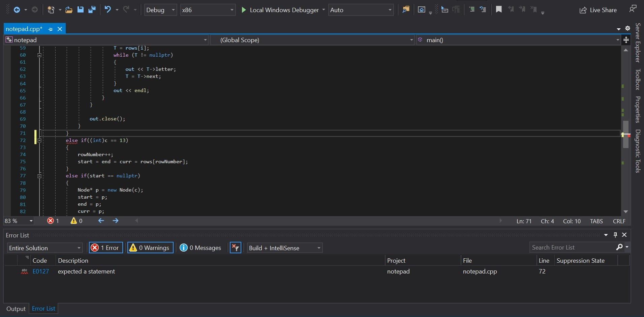The width and height of the screenshot is (644, 317).
Task: Click the New Project toolbar icon
Action: click(x=51, y=10)
